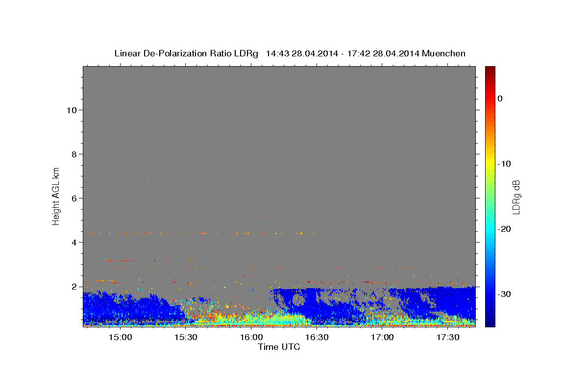Click the colorbar value label '-30'
The height and width of the screenshot is (392, 588).
pyautogui.click(x=505, y=294)
